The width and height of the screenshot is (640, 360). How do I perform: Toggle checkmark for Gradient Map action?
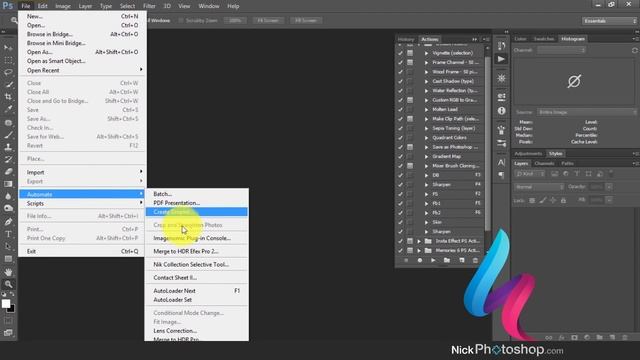(400, 156)
